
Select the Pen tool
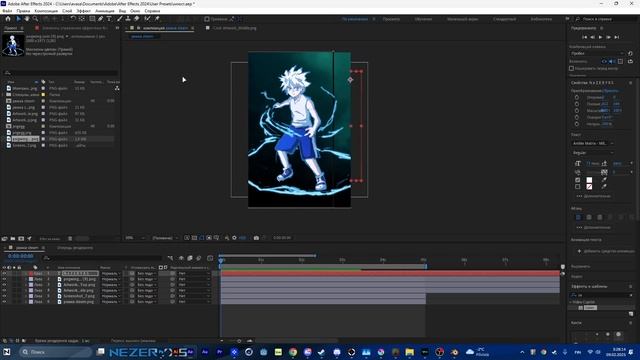pos(100,19)
